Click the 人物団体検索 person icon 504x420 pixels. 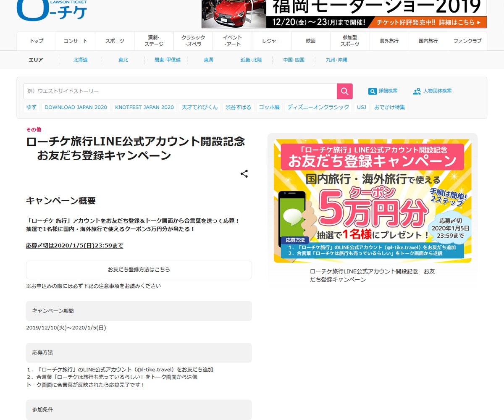pos(417,91)
